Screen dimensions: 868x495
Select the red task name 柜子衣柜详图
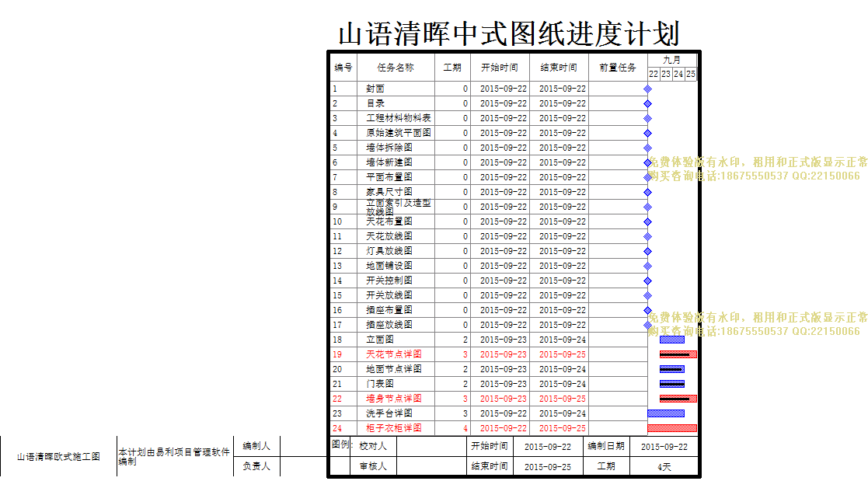click(393, 428)
